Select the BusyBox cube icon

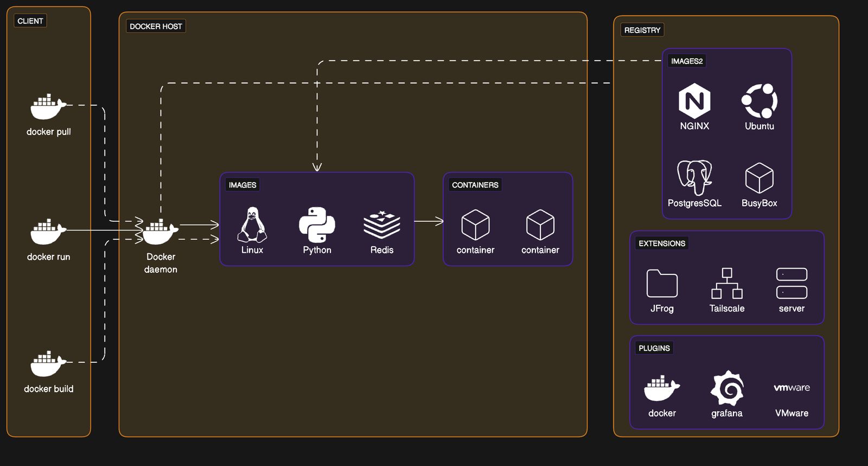pos(759,178)
